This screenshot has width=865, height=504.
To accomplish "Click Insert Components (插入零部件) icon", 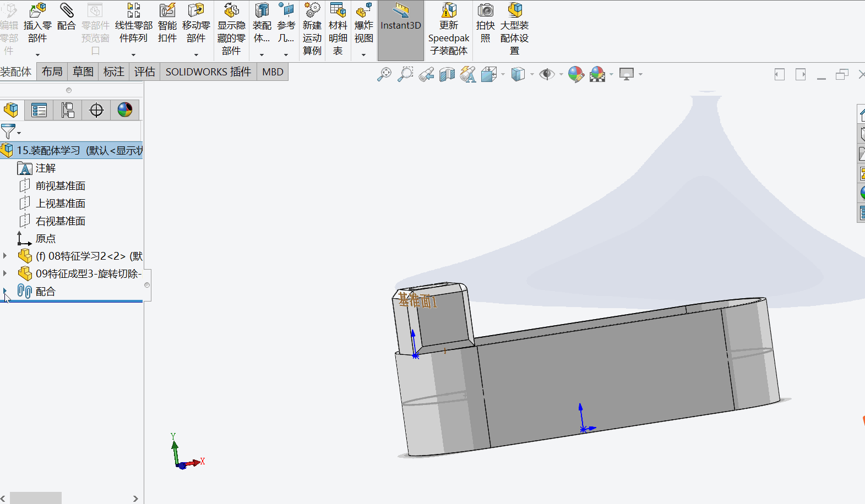I will [x=37, y=24].
